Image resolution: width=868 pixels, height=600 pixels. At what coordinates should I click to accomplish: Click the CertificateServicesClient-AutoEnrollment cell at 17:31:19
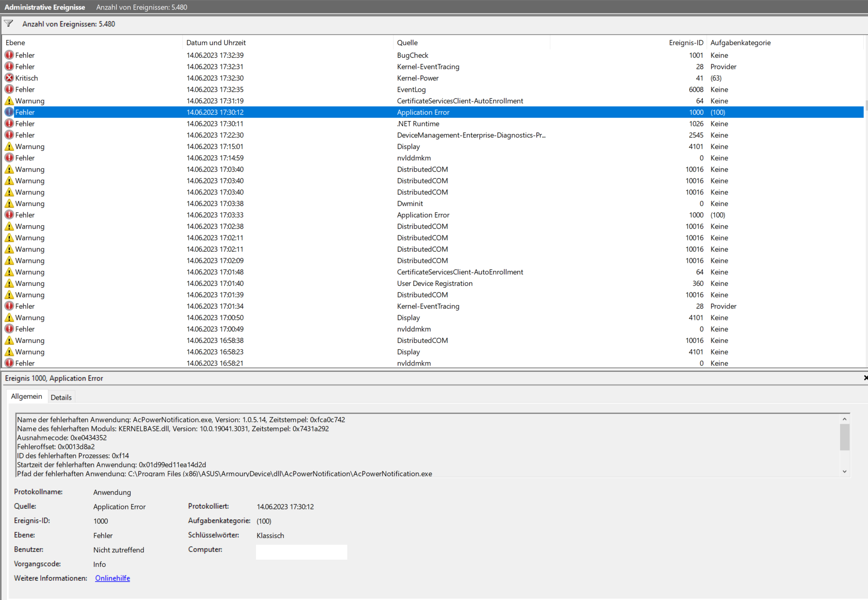point(460,101)
